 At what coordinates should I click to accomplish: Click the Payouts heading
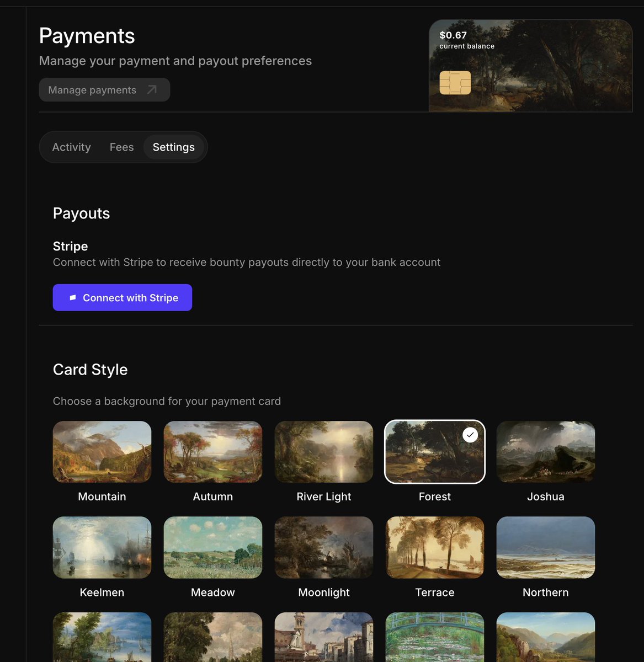tap(82, 213)
